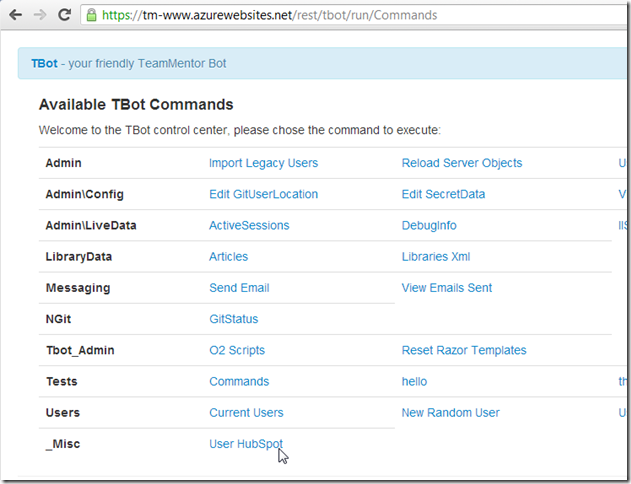Click the Tests category label

[x=61, y=381]
